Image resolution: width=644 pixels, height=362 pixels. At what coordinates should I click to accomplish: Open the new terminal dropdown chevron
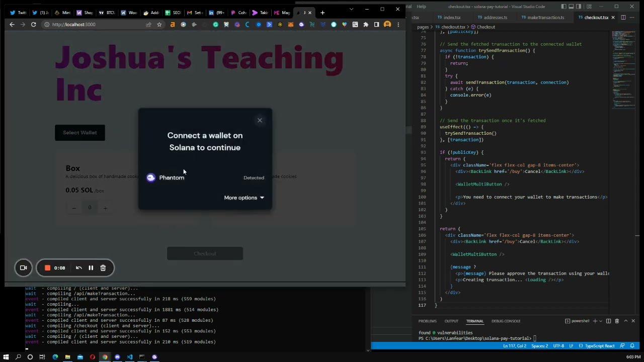[x=600, y=321]
